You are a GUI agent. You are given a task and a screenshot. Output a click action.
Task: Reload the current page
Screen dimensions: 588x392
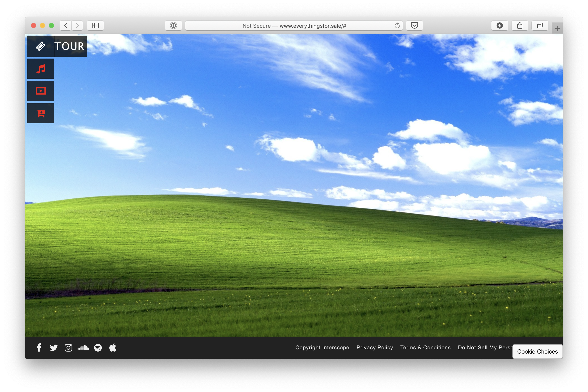pyautogui.click(x=397, y=25)
